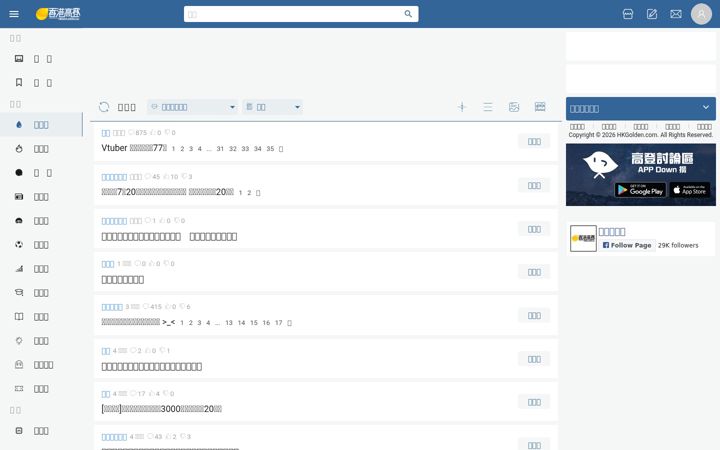Viewport: 720px width, 450px height.
Task: Open the ghost icon channel in sidebar
Action: click(41, 365)
